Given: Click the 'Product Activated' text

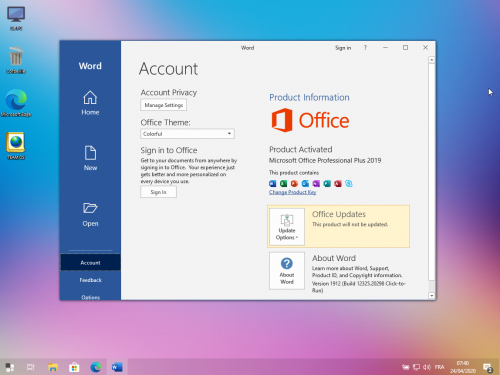Looking at the screenshot, I should pyautogui.click(x=301, y=149).
